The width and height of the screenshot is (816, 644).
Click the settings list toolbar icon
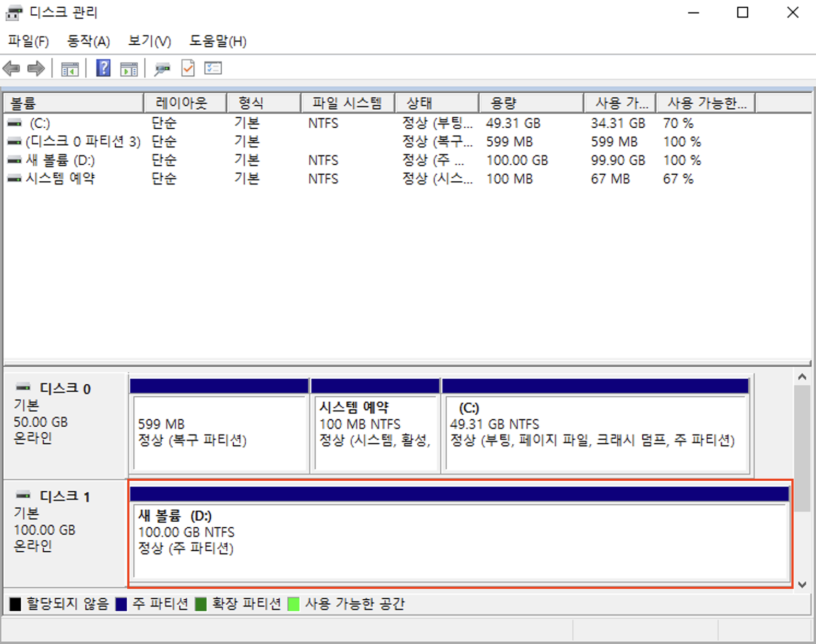coord(213,68)
